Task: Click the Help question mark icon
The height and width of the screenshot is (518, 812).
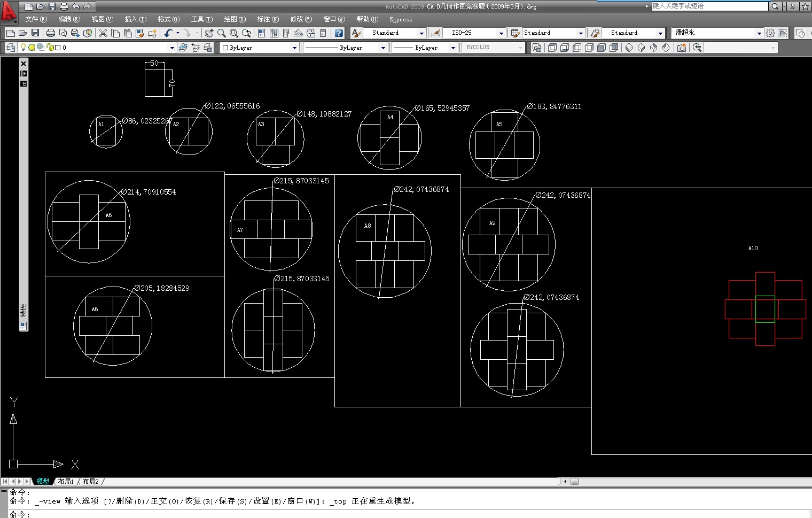Action: coord(339,33)
